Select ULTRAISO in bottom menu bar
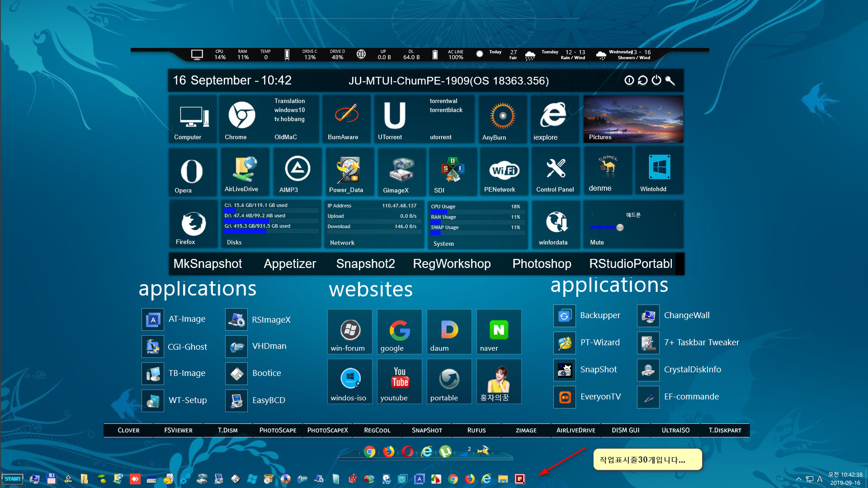The image size is (868, 488). [x=675, y=430]
